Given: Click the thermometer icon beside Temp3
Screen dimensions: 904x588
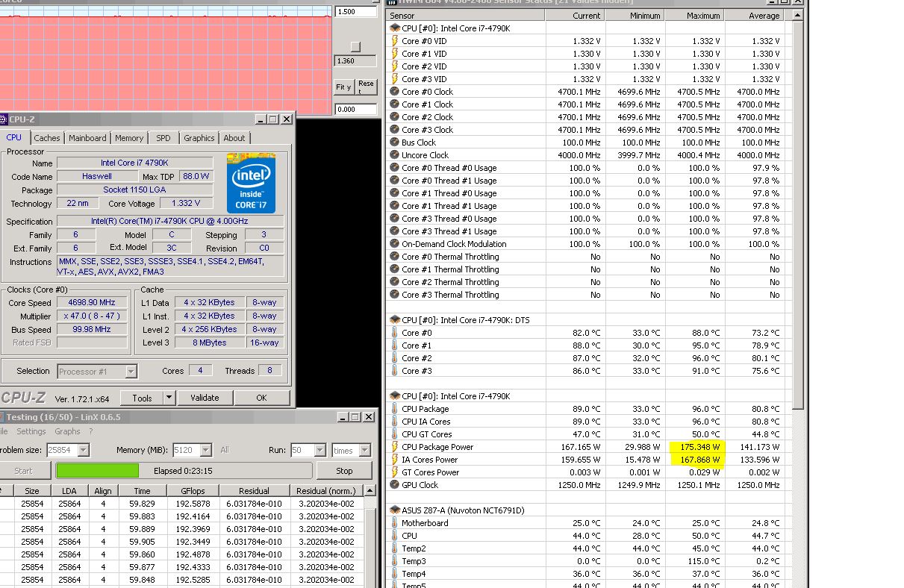Looking at the screenshot, I should pyautogui.click(x=395, y=561).
